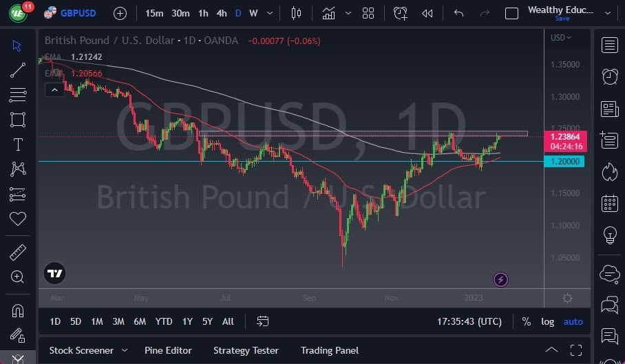Open the data window panel
This screenshot has width=625, height=364.
[609, 140]
